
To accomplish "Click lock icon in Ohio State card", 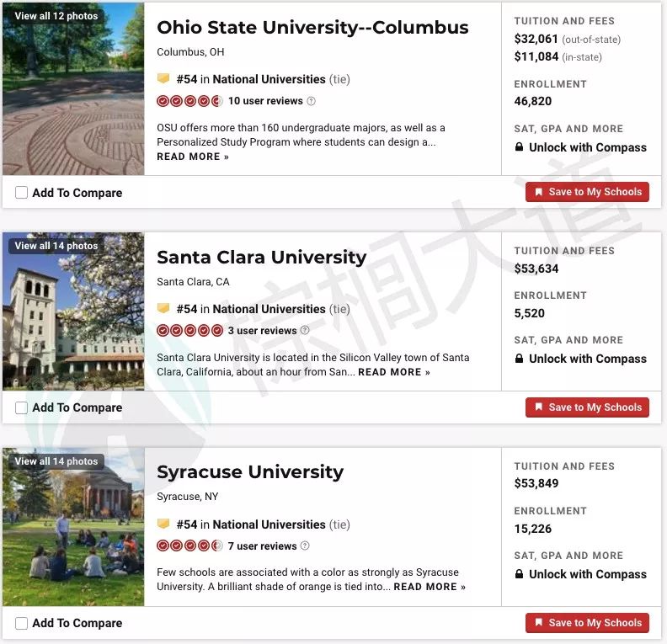I will (519, 147).
